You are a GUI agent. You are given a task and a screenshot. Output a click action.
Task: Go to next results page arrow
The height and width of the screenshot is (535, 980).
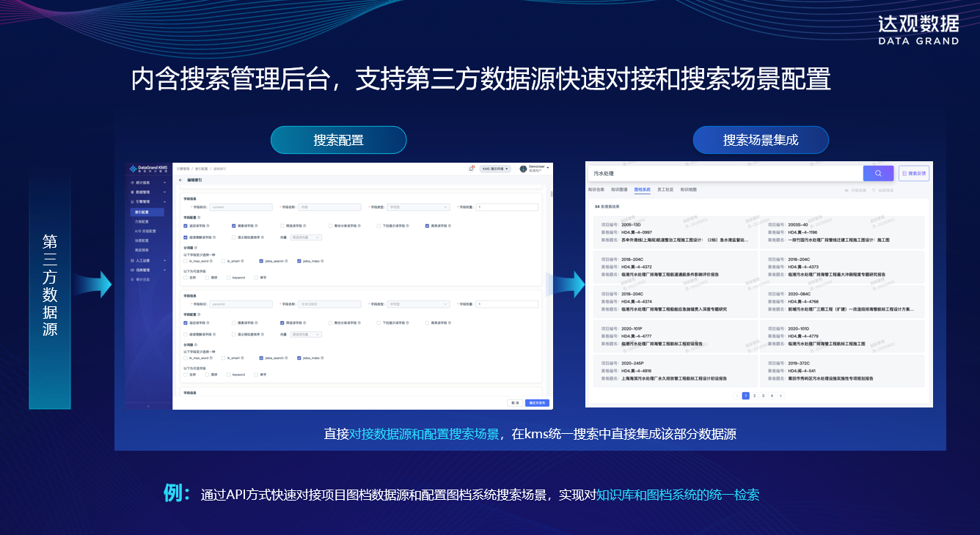(x=780, y=396)
